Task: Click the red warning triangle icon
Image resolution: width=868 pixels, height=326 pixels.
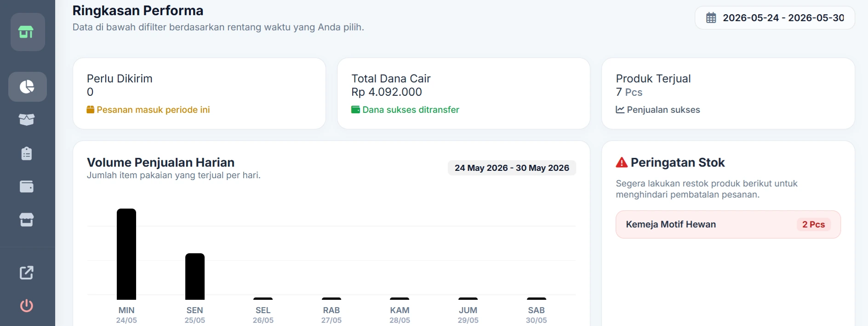Action: 622,162
